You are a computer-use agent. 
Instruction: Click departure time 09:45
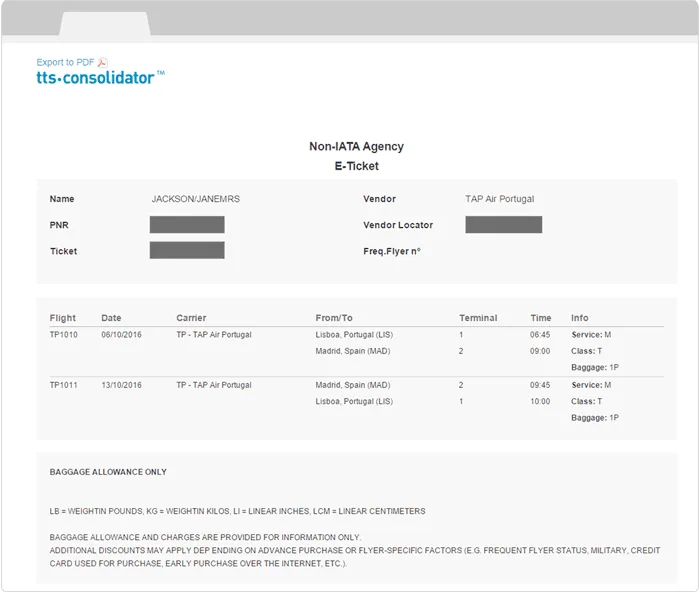pos(540,385)
